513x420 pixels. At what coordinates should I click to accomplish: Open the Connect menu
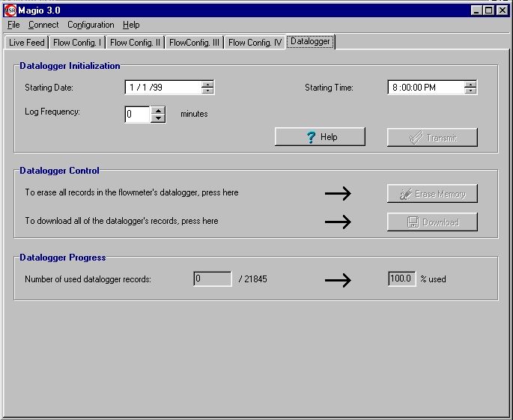click(43, 25)
